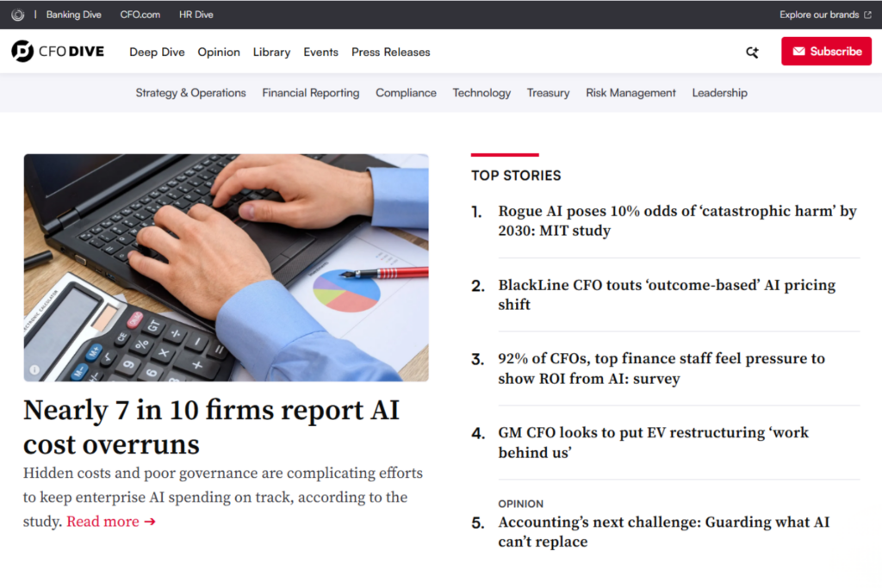Click the info icon on the laptop photo
This screenshot has width=882, height=588.
pyautogui.click(x=34, y=369)
